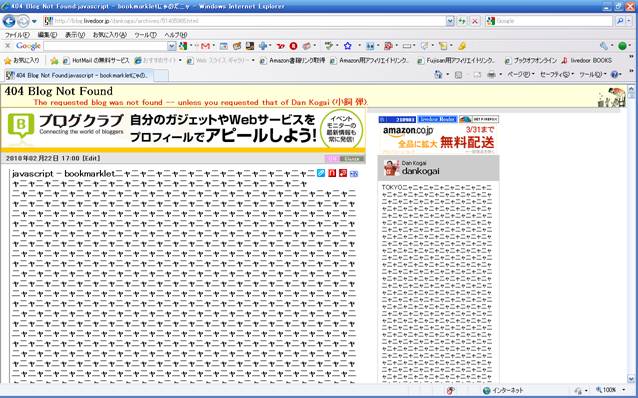The image size is (638, 398).
Task: Click the Stop loading X button
Action: pyautogui.click(x=474, y=21)
